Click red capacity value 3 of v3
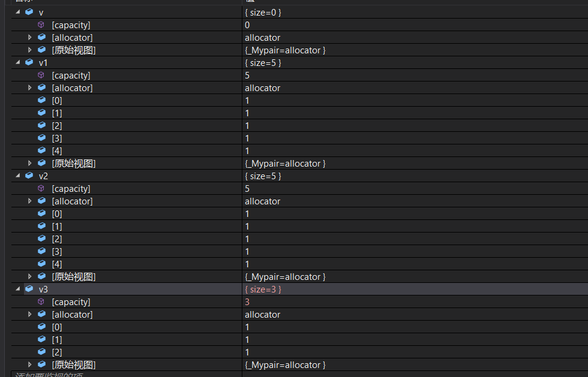This screenshot has height=377, width=588. pyautogui.click(x=247, y=302)
